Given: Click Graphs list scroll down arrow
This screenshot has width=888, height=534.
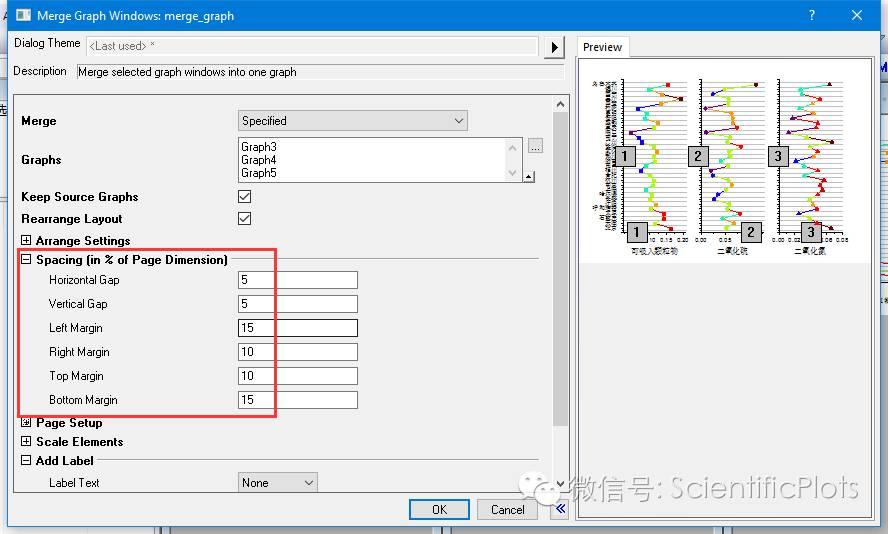Looking at the screenshot, I should pyautogui.click(x=513, y=173).
